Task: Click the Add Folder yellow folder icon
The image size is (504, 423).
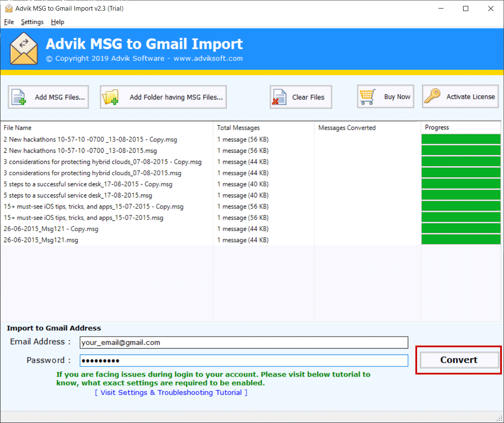Action: tap(110, 97)
